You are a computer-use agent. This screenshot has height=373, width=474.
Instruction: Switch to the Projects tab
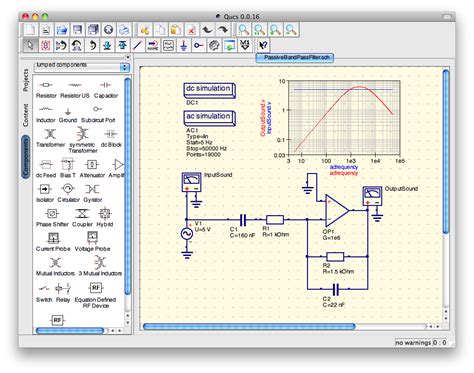[x=26, y=80]
